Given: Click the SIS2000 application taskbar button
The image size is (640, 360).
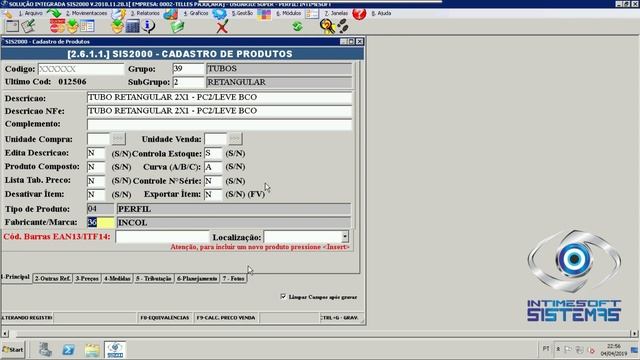Looking at the screenshot, I should [x=115, y=350].
